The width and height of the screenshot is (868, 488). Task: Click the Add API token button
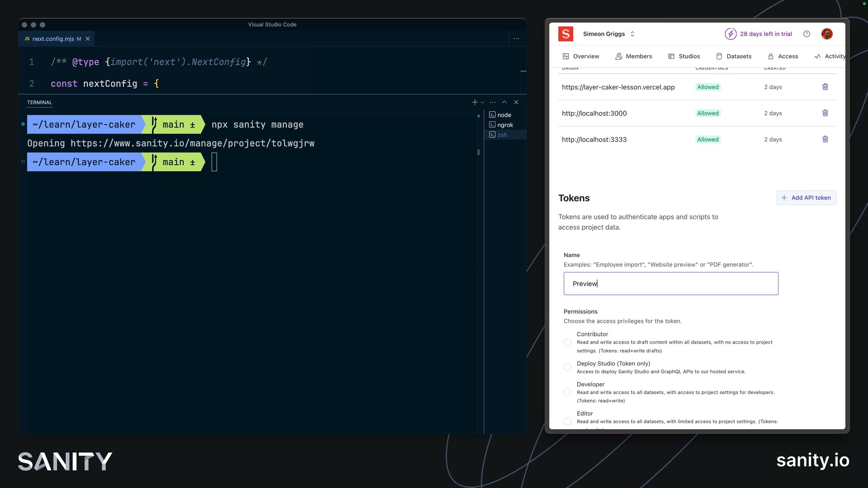tap(806, 198)
